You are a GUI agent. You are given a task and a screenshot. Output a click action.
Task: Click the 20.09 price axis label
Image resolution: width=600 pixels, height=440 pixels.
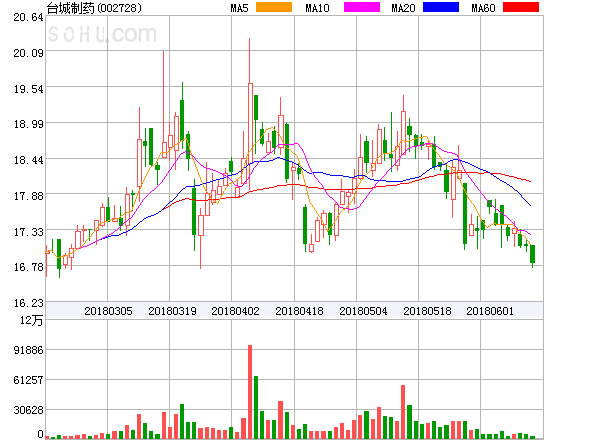[28, 53]
